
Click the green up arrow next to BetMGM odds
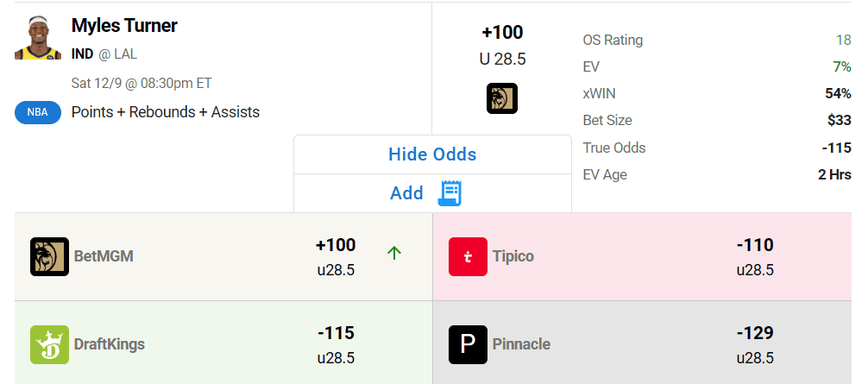coord(394,253)
